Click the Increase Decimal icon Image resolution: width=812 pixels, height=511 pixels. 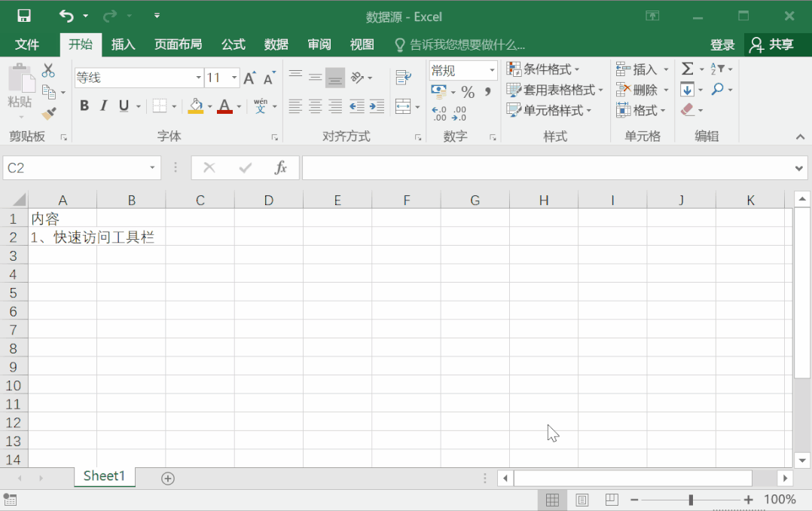[x=438, y=112]
